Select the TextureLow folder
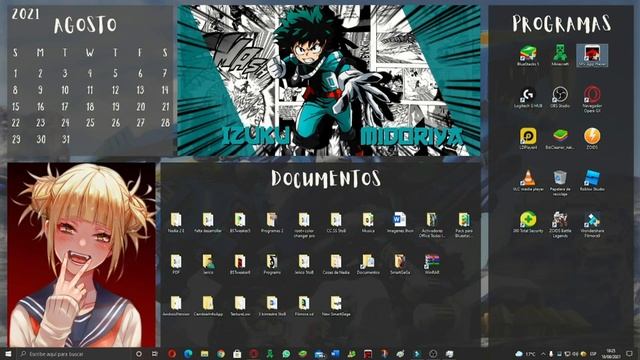This screenshot has height=360, width=640. point(240,306)
